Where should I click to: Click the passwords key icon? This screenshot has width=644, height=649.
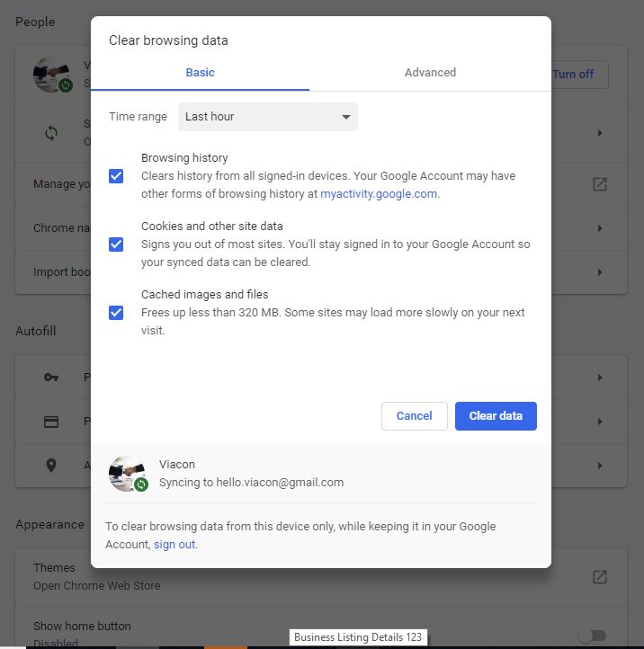coord(51,377)
